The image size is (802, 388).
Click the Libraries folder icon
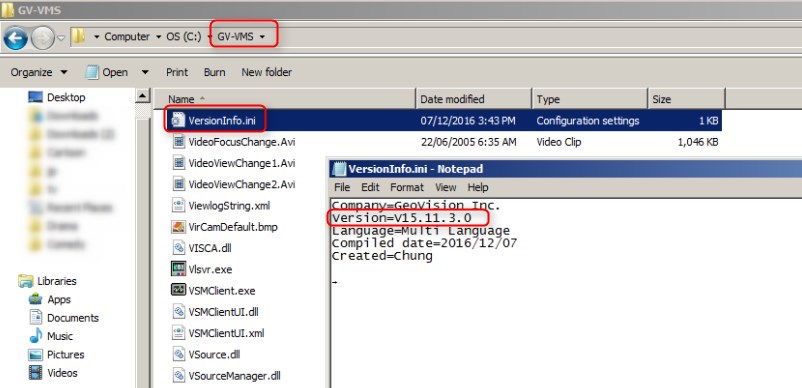(x=26, y=281)
